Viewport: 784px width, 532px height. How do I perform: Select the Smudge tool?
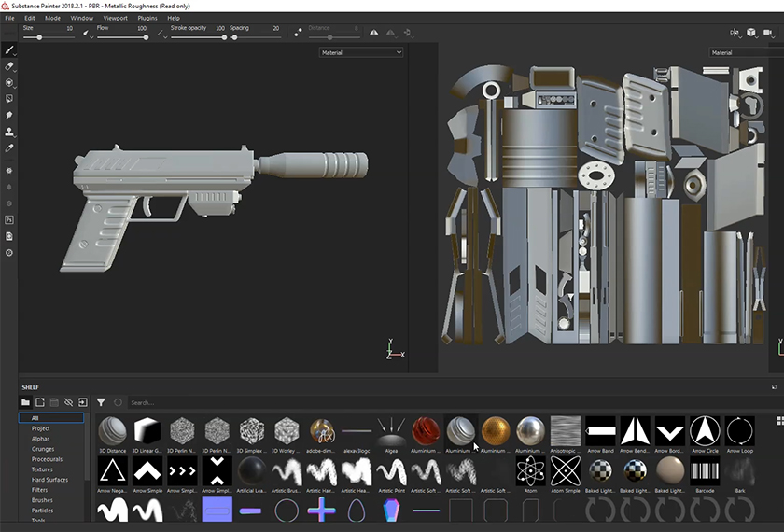(x=8, y=115)
